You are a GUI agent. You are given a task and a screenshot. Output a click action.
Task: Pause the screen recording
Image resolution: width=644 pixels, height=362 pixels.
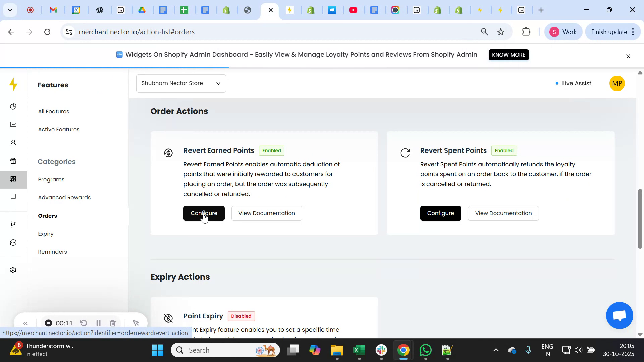98,323
